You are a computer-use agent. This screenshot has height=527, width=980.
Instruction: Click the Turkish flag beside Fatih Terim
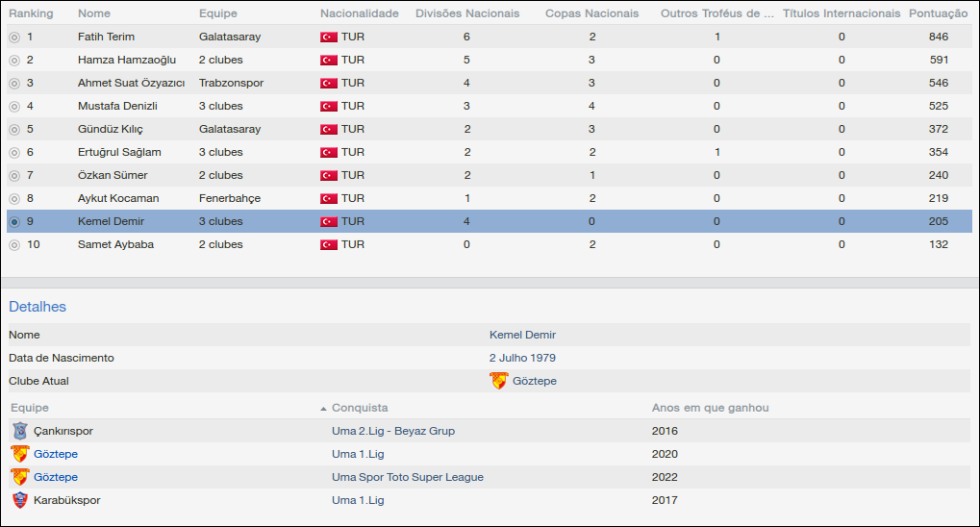(x=329, y=37)
